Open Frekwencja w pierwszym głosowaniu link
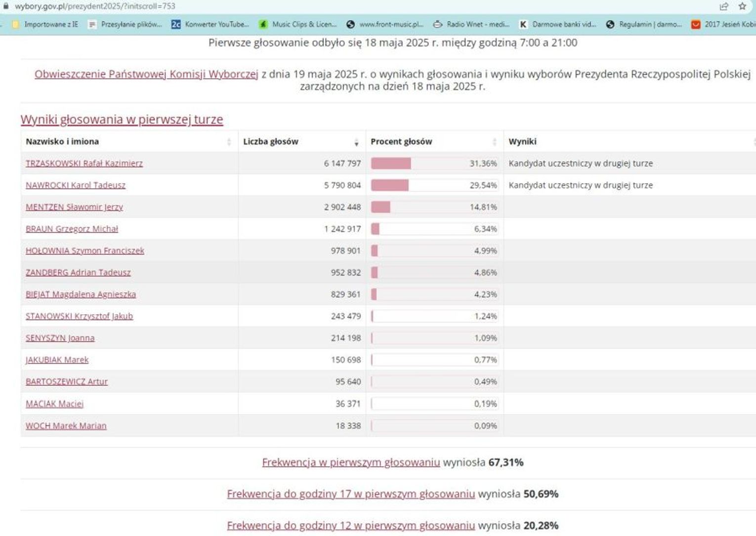756x536 pixels. point(351,462)
